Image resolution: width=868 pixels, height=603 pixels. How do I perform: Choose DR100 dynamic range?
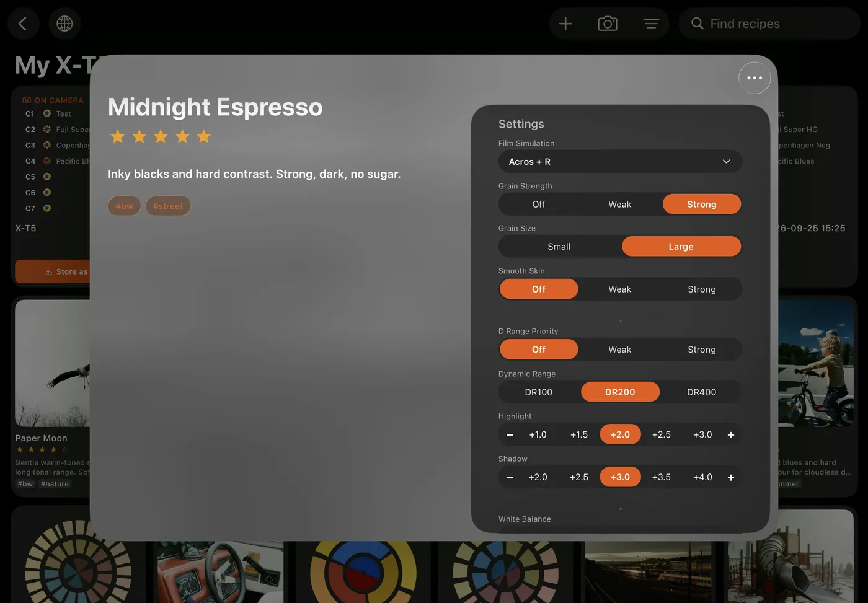[539, 392]
